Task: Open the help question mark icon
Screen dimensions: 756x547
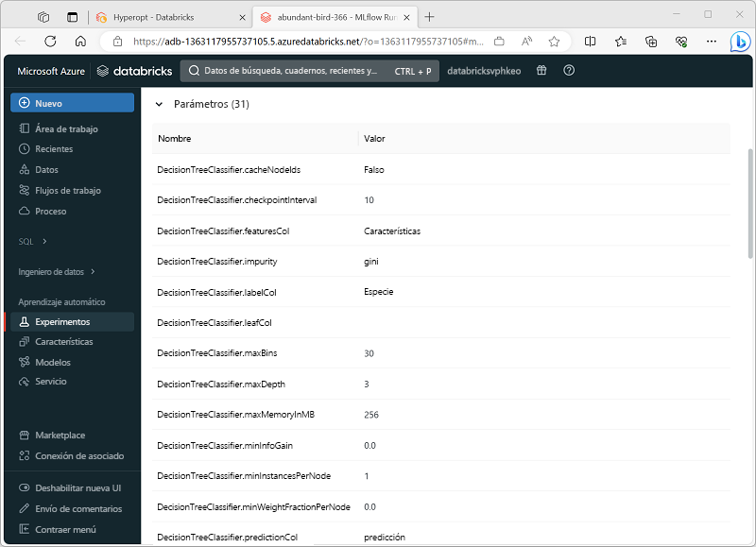Action: [568, 71]
